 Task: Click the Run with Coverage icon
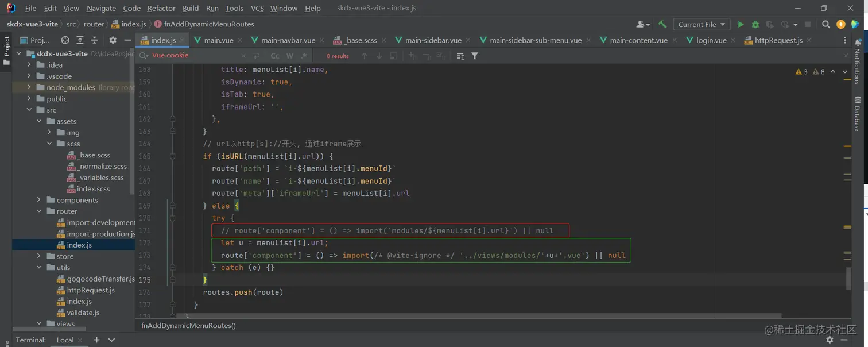[770, 24]
